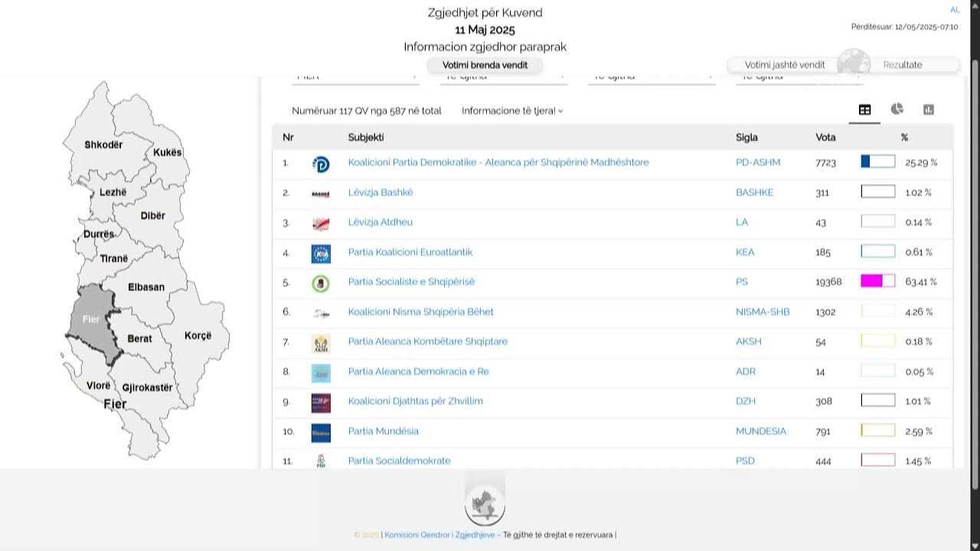Switch language with AL link
Viewport: 980px width, 551px height.
click(955, 10)
